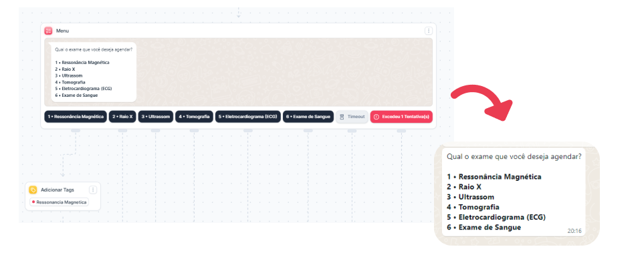Open the Menu node three-dot options
644x261 pixels.
tap(429, 31)
